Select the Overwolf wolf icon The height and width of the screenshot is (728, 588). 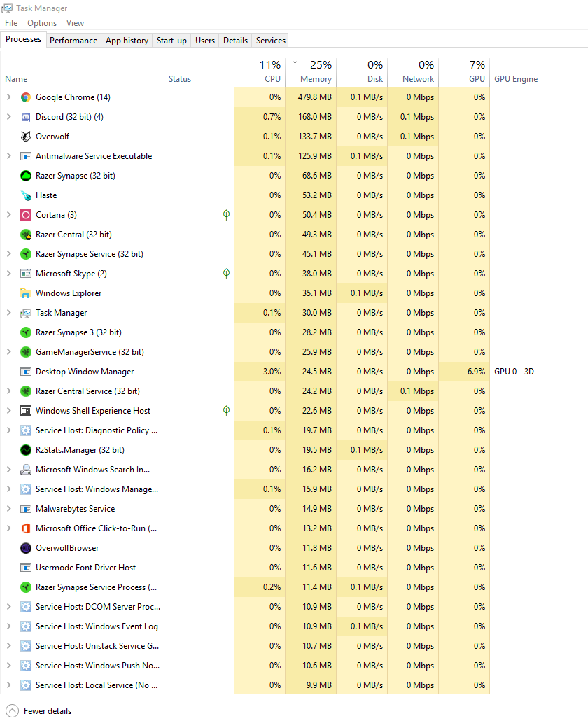pyautogui.click(x=26, y=136)
